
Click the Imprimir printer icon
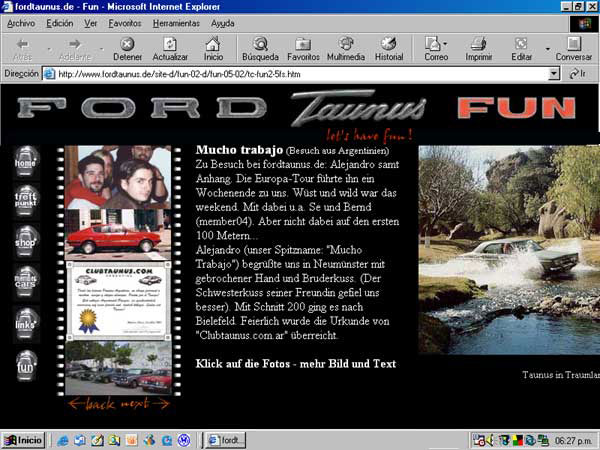point(478,44)
